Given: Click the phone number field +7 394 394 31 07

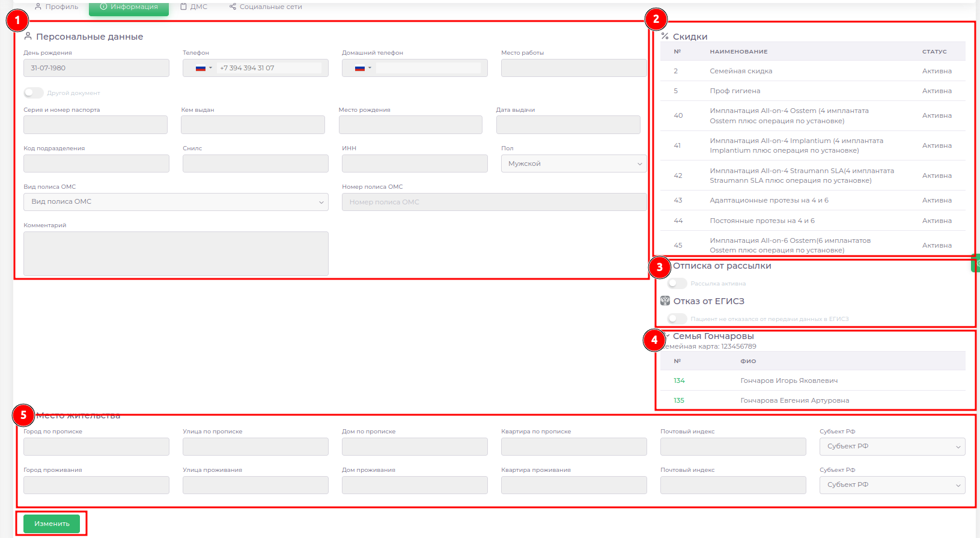Looking at the screenshot, I should point(269,68).
